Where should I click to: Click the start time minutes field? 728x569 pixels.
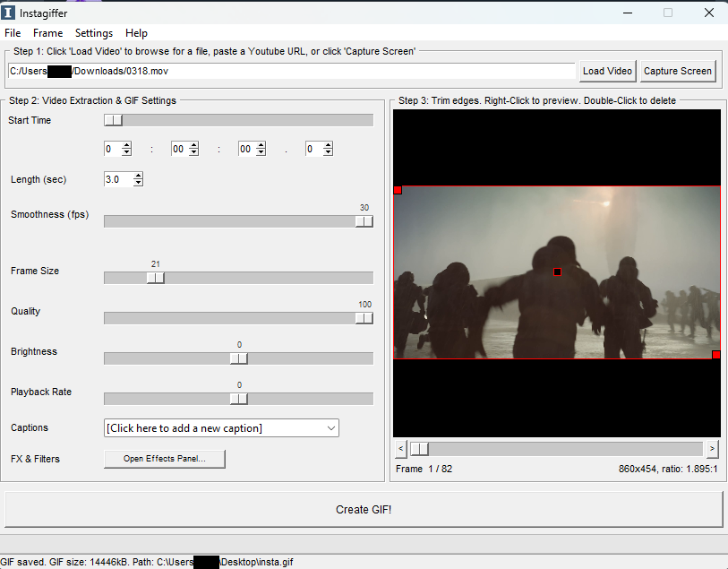(x=180, y=149)
